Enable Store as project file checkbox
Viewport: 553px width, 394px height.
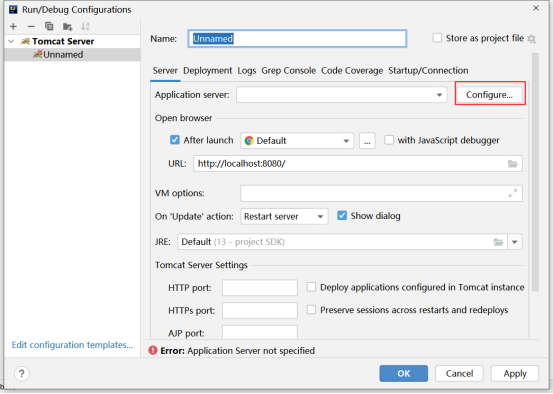coord(437,38)
